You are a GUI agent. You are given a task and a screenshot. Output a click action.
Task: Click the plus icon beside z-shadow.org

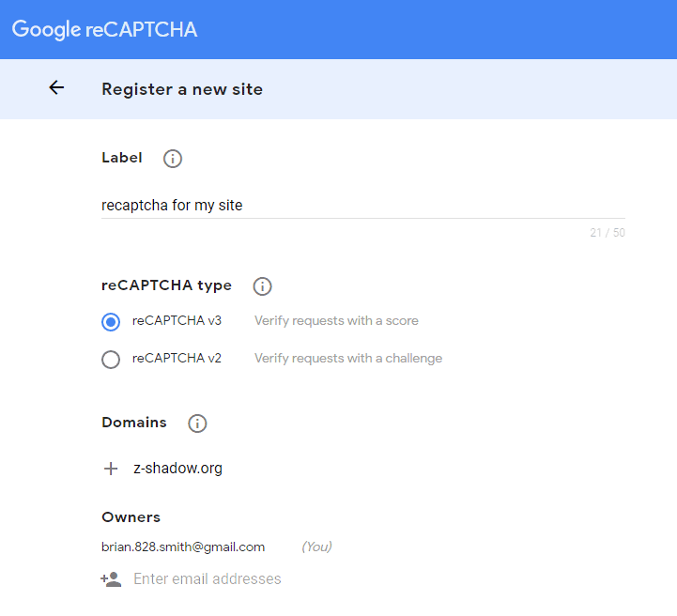[111, 469]
